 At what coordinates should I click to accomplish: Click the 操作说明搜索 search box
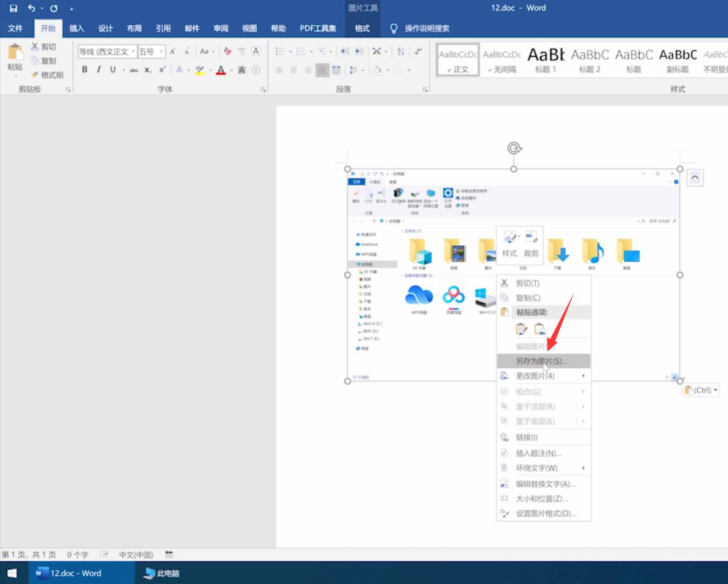click(x=427, y=28)
